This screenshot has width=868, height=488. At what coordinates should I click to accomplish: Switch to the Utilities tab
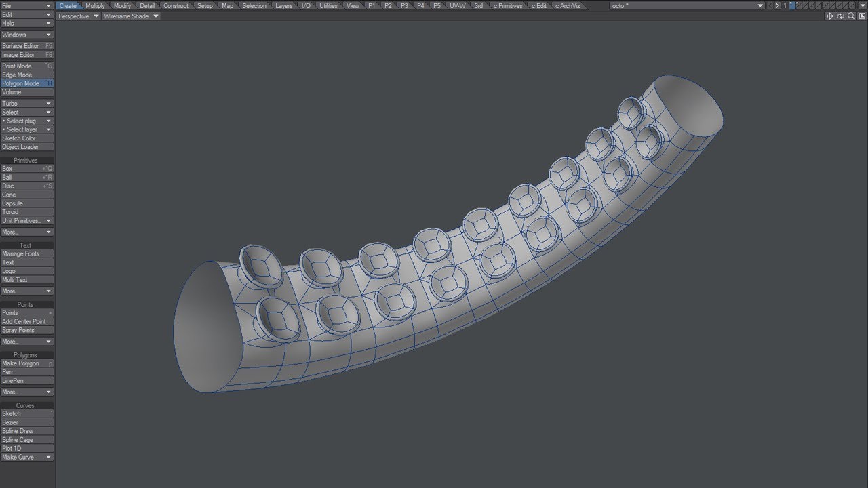(328, 6)
